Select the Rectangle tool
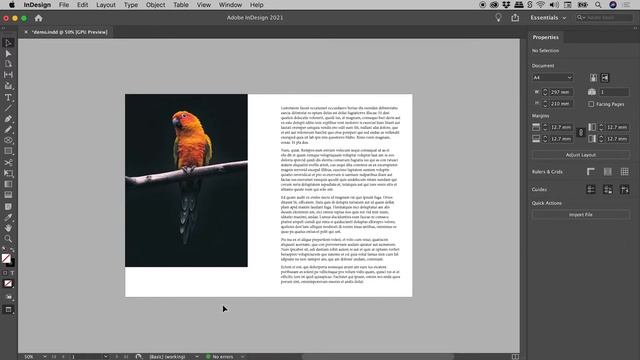 click(8, 151)
